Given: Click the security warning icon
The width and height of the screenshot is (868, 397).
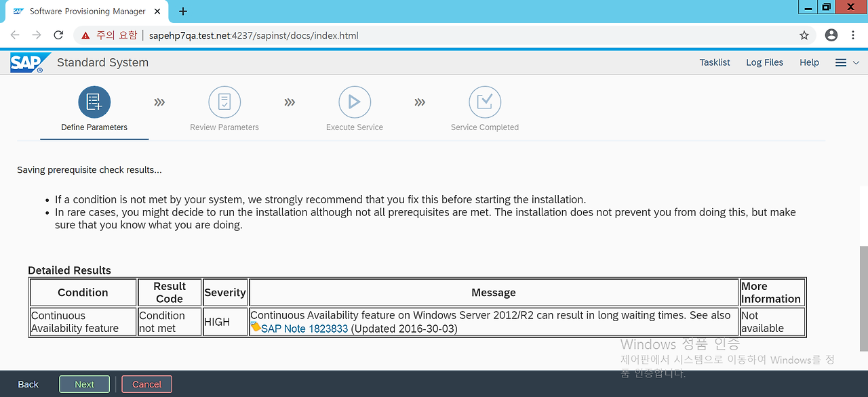Looking at the screenshot, I should click(85, 35).
